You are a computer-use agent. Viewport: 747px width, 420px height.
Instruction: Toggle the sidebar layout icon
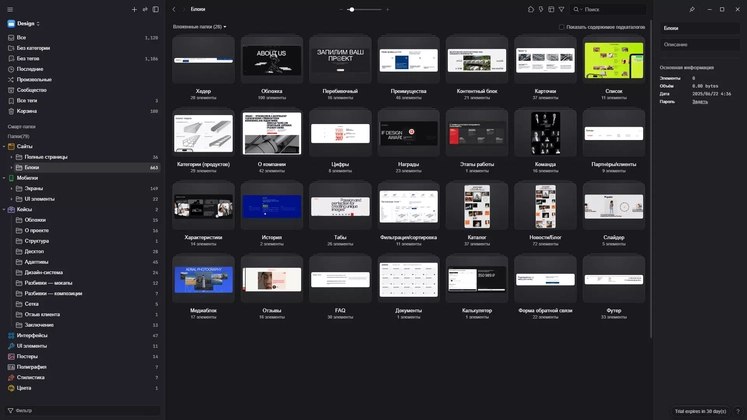tap(156, 9)
